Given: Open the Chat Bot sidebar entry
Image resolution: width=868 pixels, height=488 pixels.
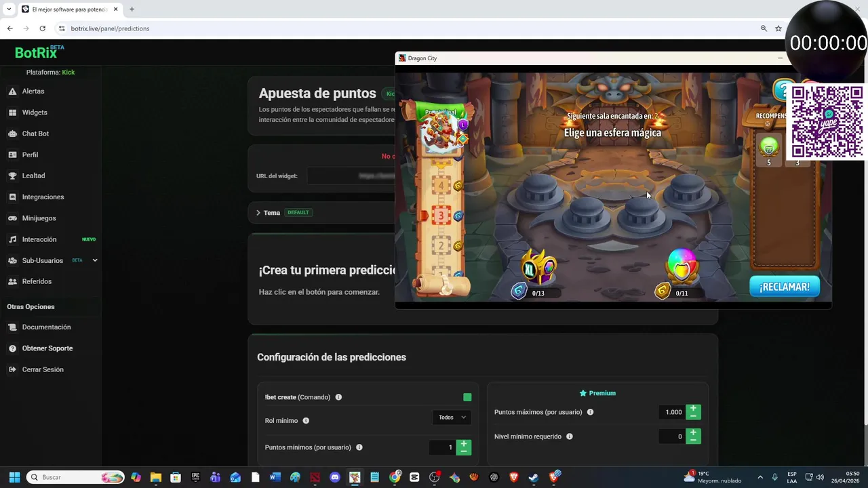Looking at the screenshot, I should click(x=35, y=134).
